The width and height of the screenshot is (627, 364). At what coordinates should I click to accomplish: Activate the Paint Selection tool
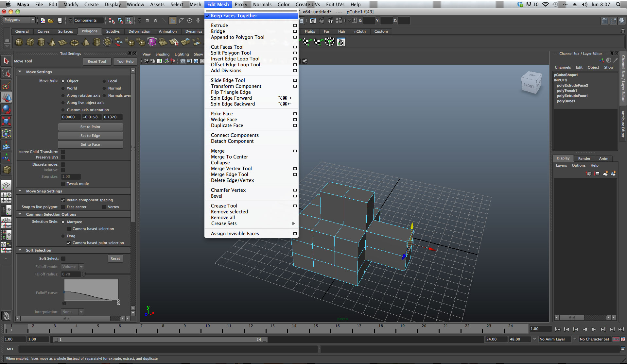6,85
